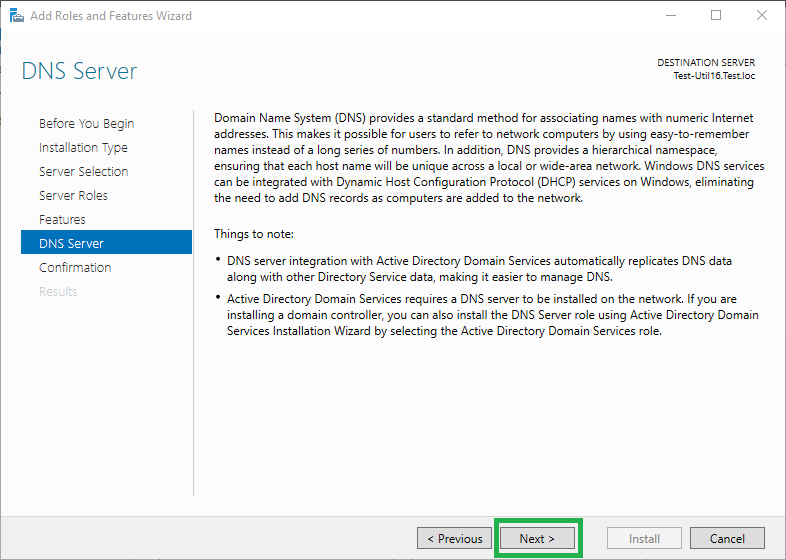Click the disabled Install button
The height and width of the screenshot is (560, 786).
(644, 538)
